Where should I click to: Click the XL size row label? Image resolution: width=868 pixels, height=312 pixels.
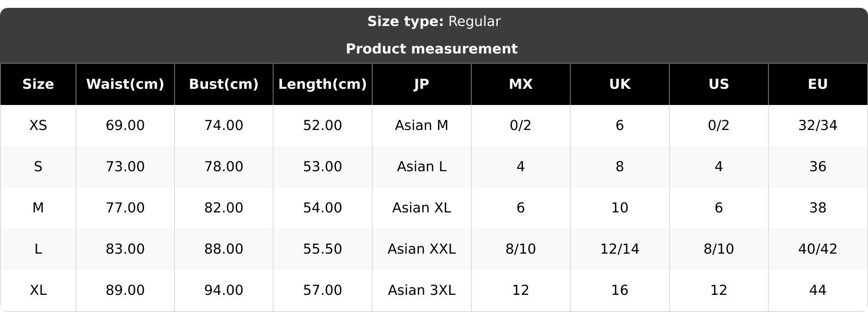pos(38,290)
